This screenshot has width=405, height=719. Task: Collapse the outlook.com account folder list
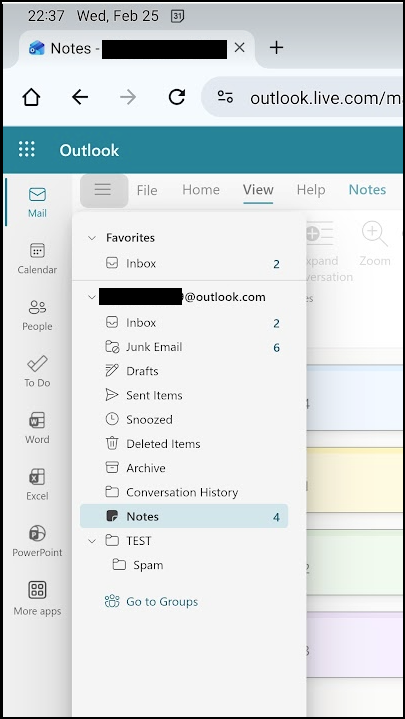92,297
